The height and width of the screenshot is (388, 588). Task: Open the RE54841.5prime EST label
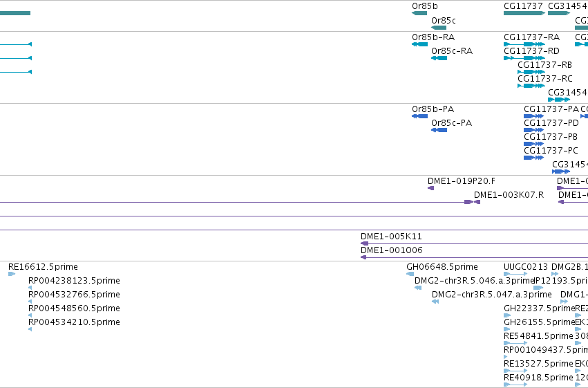click(x=538, y=336)
